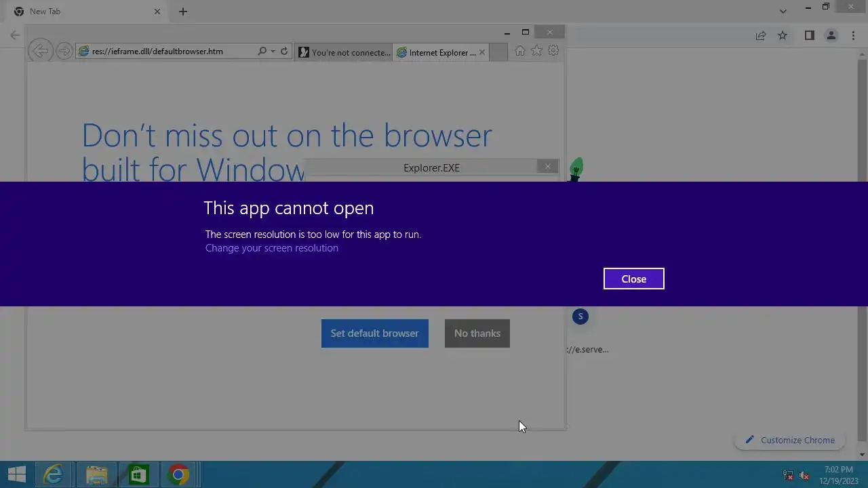This screenshot has height=488, width=868.
Task: Go to IE home page icon
Action: pyautogui.click(x=519, y=51)
